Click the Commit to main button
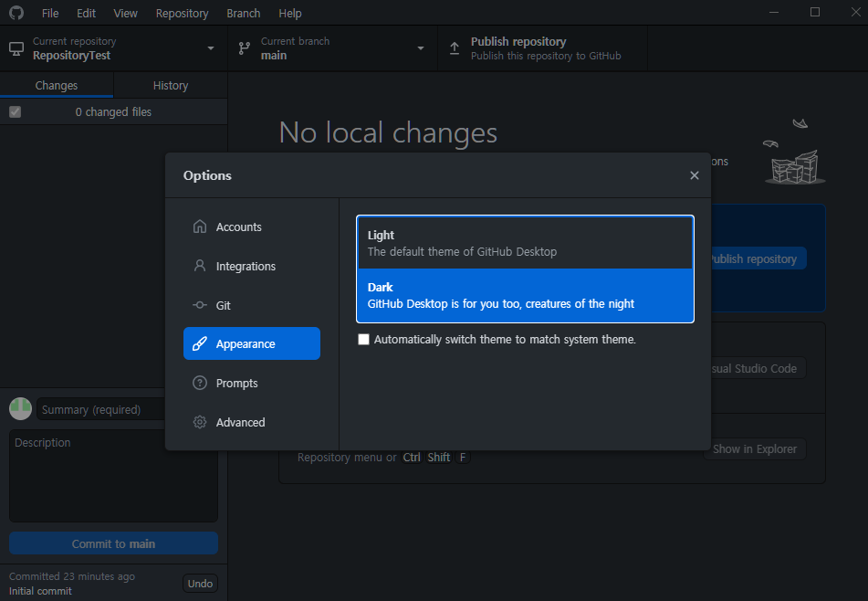This screenshot has height=601, width=868. click(x=113, y=543)
